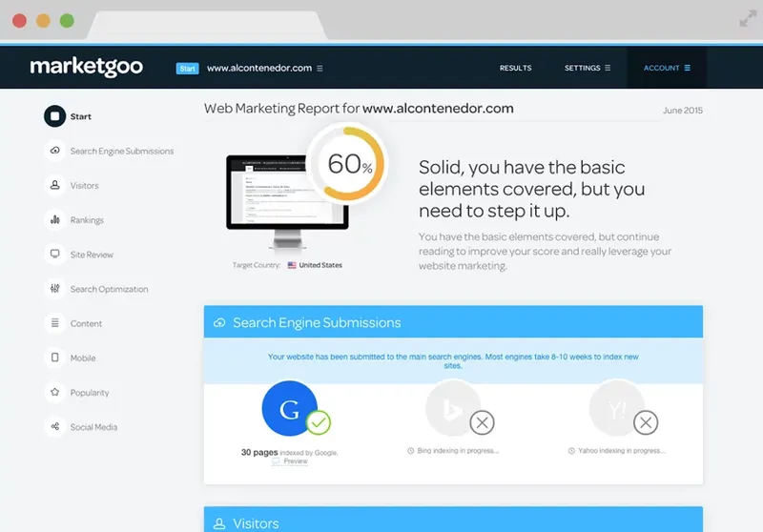Click the United States flag icon
Screen dimensions: 763x532
(292, 265)
